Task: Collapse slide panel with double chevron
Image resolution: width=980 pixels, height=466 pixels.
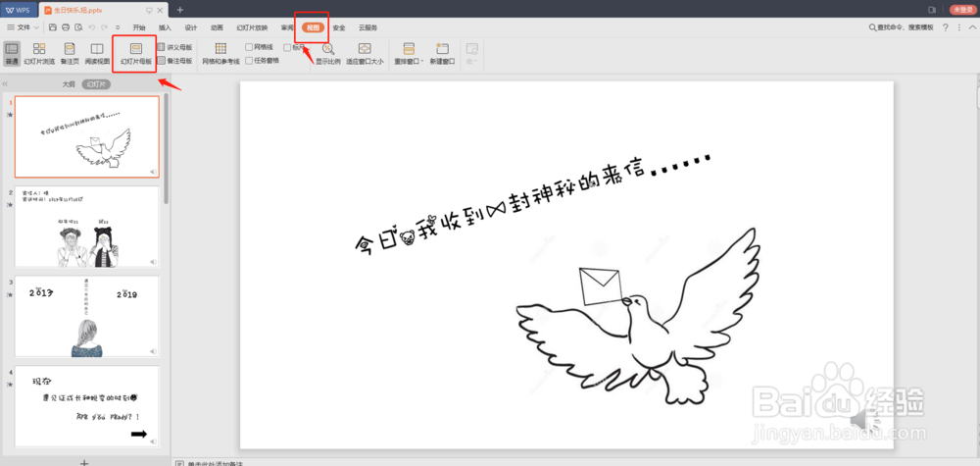Action: click(6, 83)
